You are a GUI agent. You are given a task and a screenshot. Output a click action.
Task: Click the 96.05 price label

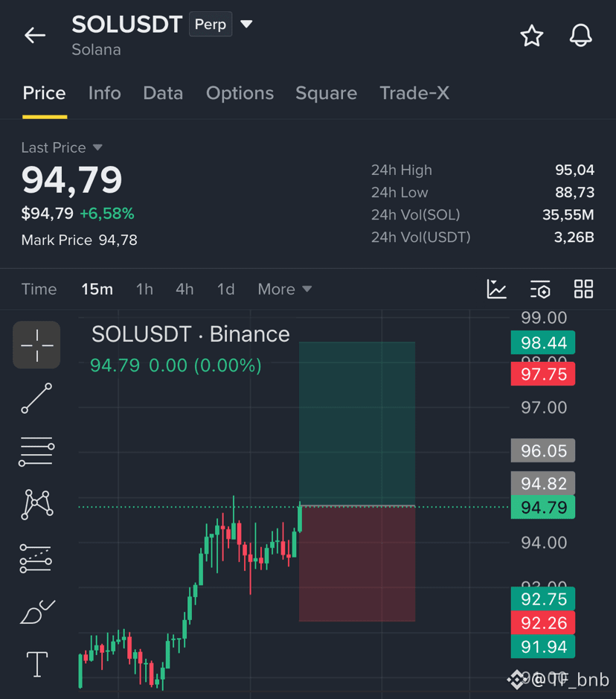[x=543, y=450]
